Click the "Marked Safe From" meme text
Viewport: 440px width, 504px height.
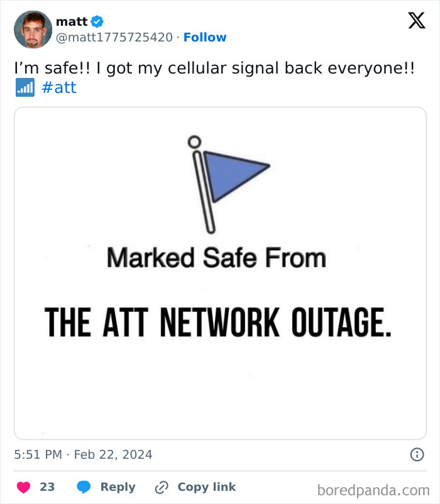tap(216, 258)
